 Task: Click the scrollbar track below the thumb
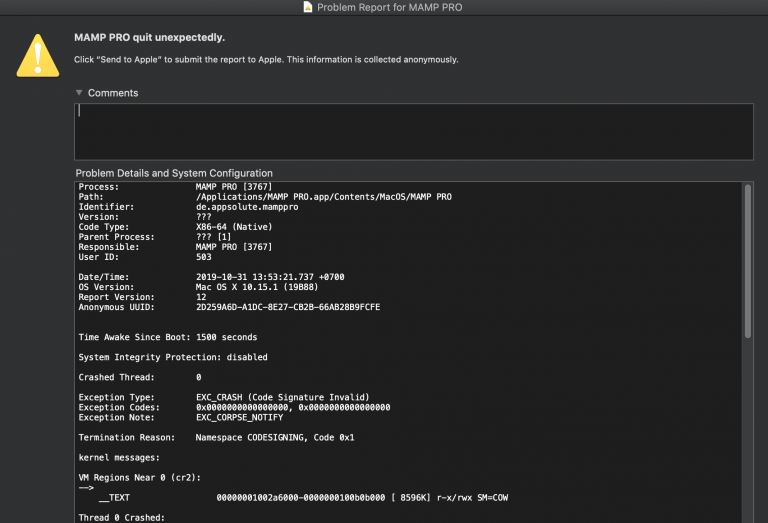tap(747, 431)
